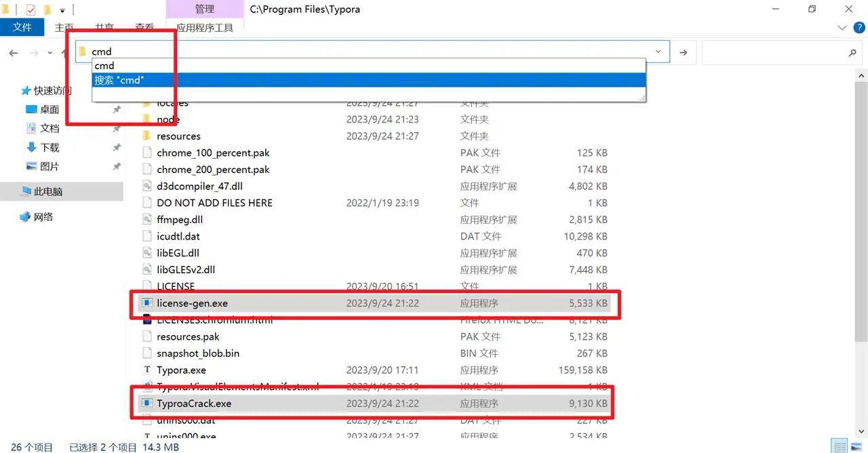This screenshot has height=453, width=868.
Task: Expand the address bar history dropdown
Action: pyautogui.click(x=658, y=52)
